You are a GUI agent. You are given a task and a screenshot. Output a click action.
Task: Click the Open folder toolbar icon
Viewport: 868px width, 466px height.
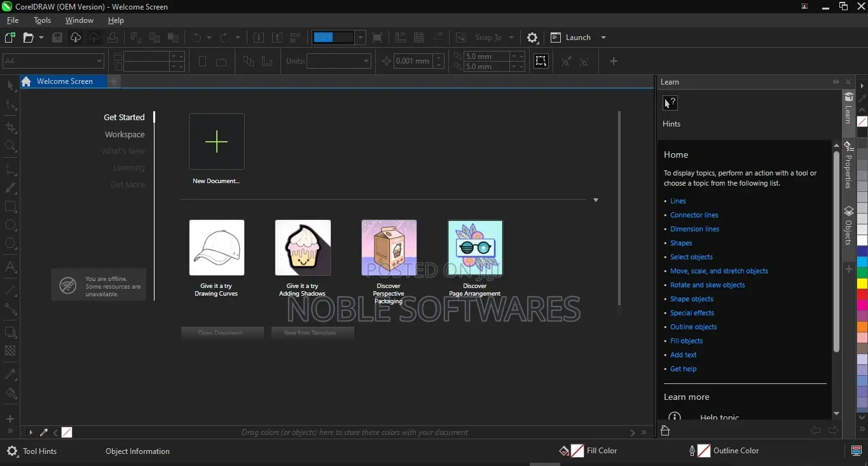[x=28, y=38]
